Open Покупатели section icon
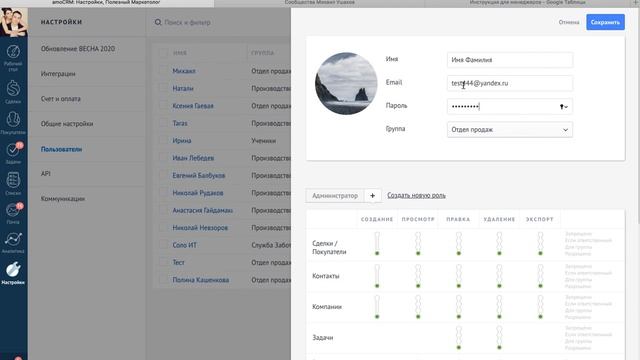Image resolution: width=640 pixels, height=360 pixels. click(x=13, y=122)
